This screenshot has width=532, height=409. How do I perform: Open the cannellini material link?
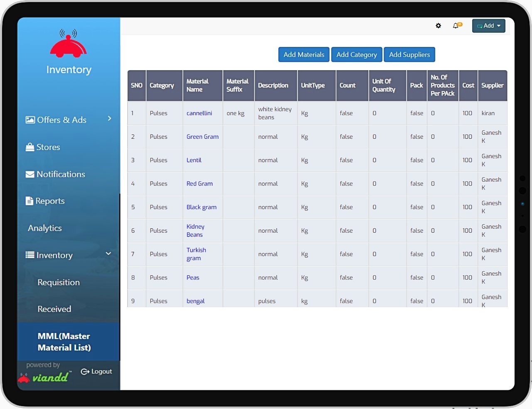199,113
